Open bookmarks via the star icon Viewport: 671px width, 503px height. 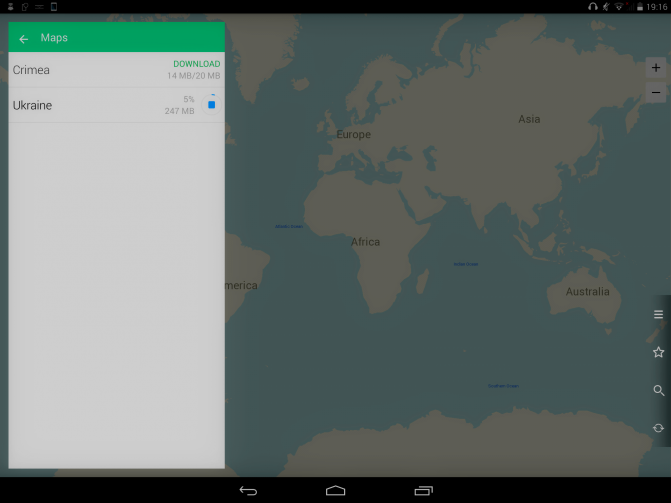pos(658,352)
